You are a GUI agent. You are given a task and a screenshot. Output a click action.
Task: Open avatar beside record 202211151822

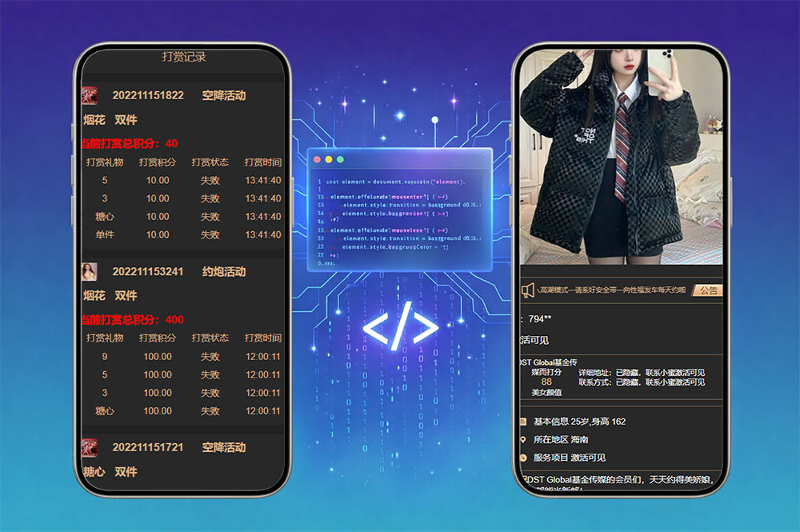pyautogui.click(x=90, y=95)
